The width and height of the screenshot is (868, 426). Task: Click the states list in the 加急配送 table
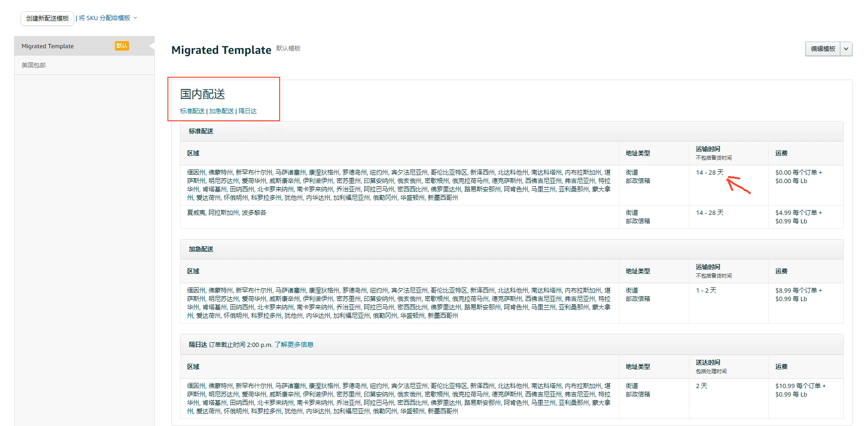pos(399,303)
